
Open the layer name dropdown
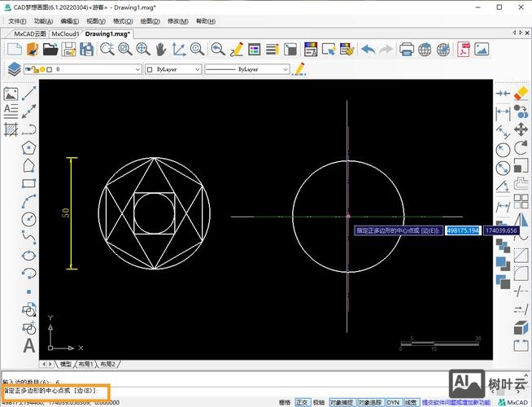[96, 70]
